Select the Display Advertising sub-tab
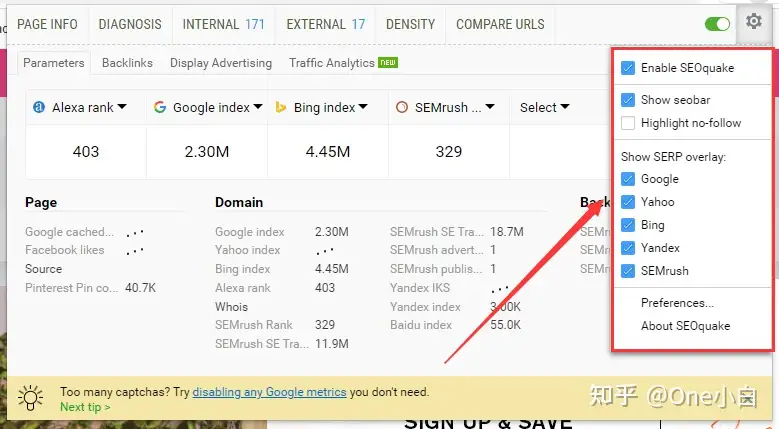Screen dimensions: 779x429 [x=221, y=63]
